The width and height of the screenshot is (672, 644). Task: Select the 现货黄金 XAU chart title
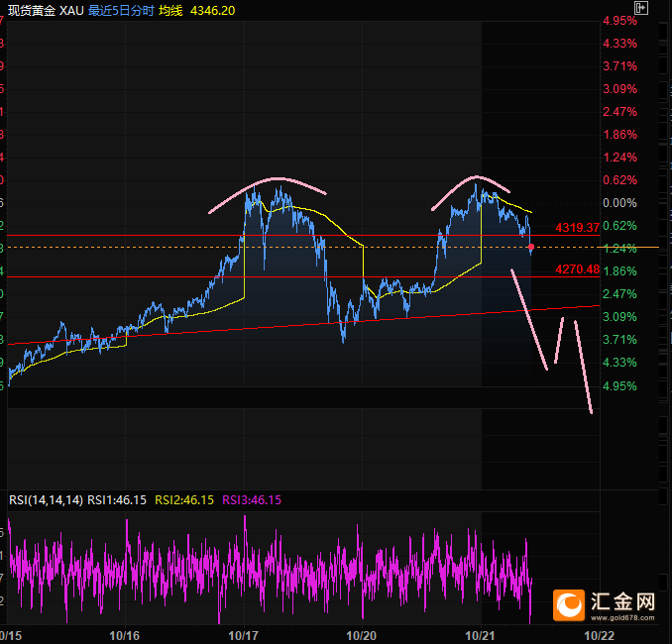pos(46,10)
